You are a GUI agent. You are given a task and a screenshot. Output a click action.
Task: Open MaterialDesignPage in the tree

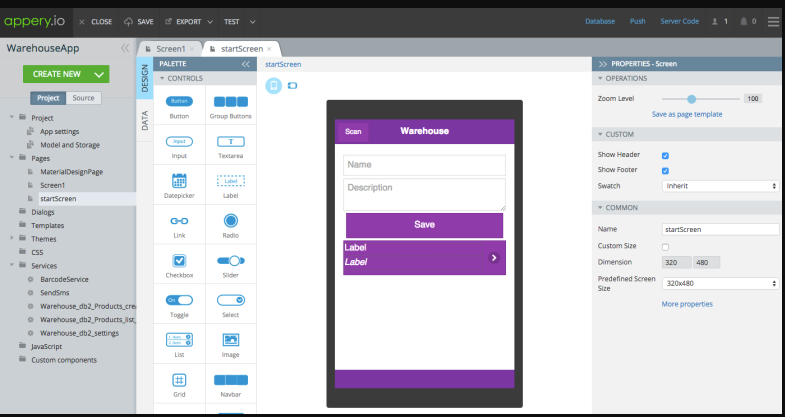pos(71,172)
